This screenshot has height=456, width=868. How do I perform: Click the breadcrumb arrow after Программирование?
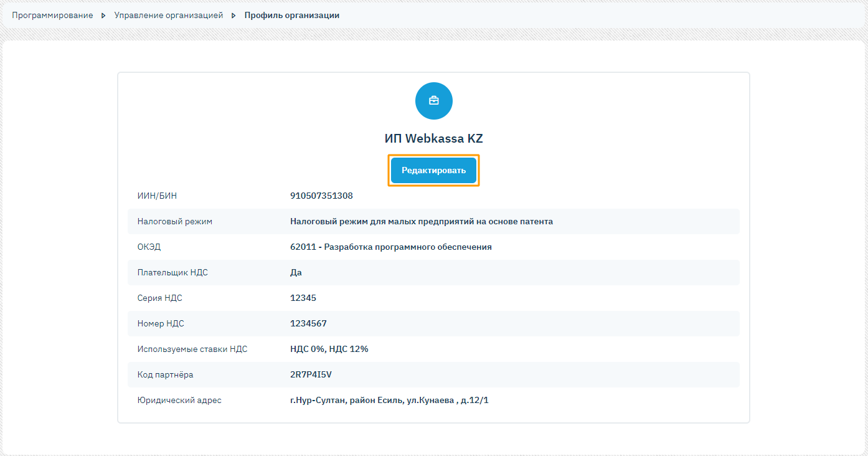[x=104, y=16]
